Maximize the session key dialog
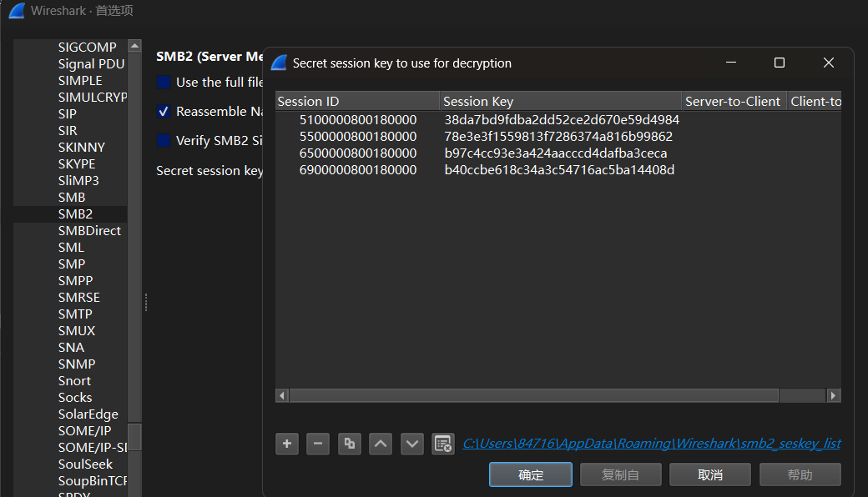Screen dimensions: 868x497 click(780, 63)
